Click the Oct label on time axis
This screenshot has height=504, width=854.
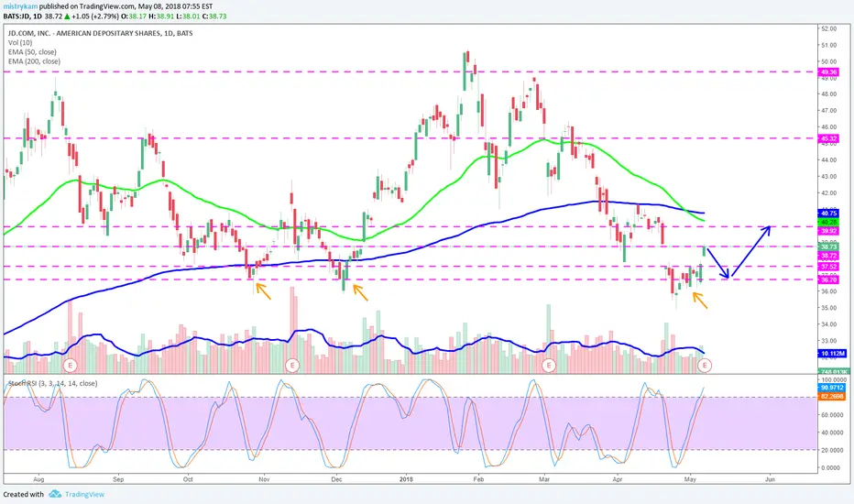188,479
